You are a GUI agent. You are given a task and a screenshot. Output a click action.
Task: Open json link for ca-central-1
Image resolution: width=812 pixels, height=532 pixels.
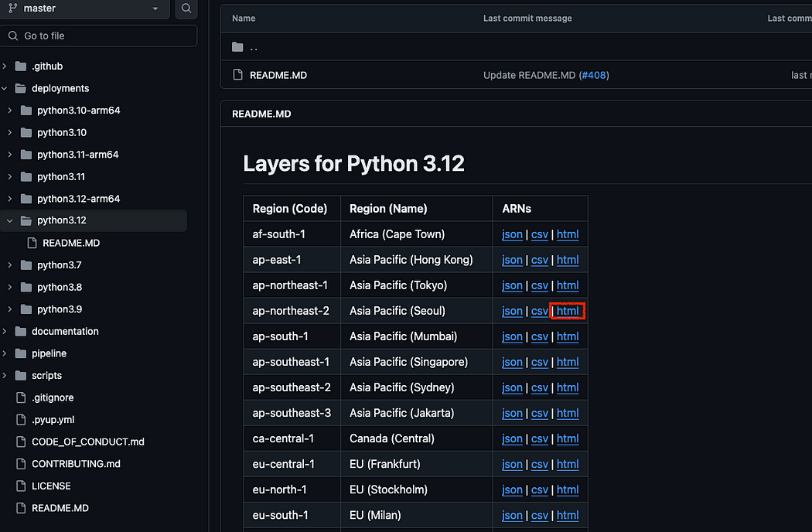coord(512,438)
